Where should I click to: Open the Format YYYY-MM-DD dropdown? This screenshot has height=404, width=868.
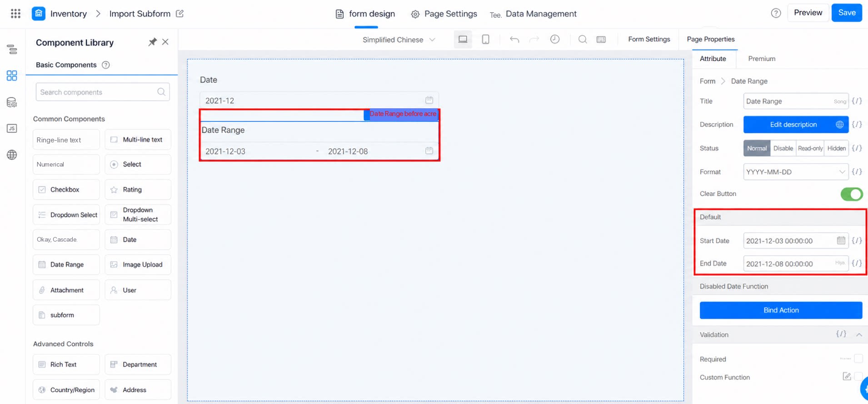(795, 172)
